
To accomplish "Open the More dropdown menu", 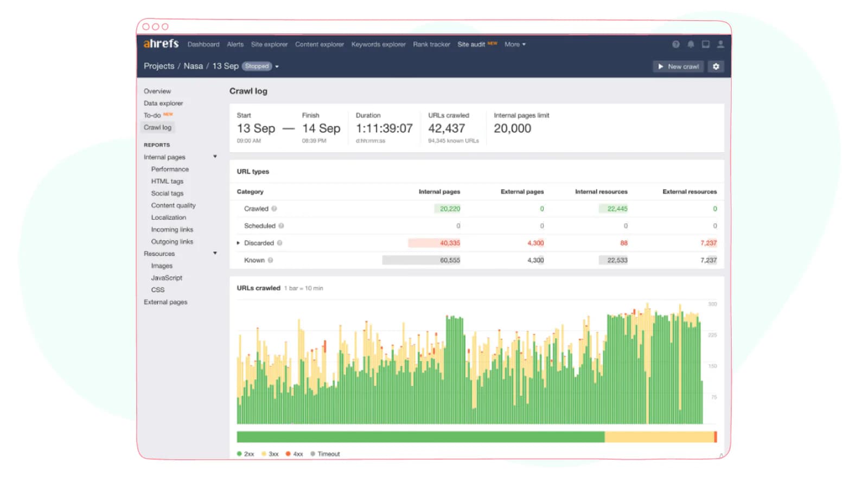I will coord(515,44).
